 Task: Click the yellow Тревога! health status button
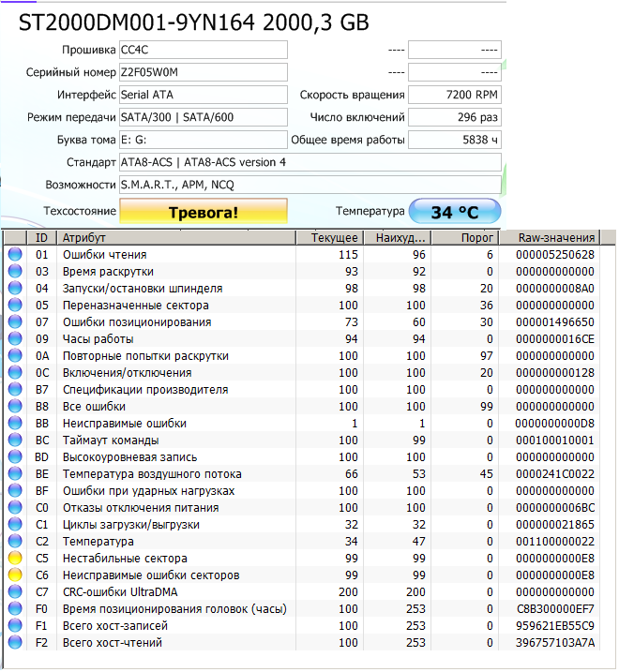204,211
